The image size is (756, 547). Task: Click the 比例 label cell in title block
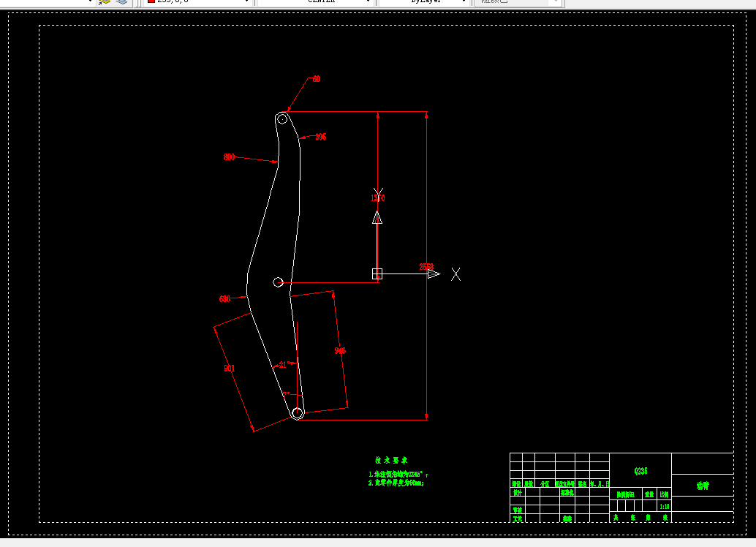click(x=665, y=494)
